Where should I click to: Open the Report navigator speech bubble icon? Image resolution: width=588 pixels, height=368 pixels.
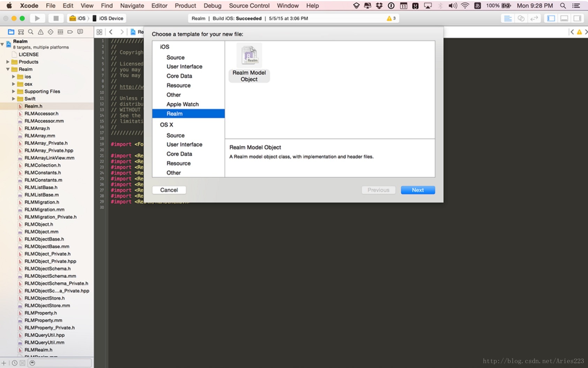coord(80,32)
